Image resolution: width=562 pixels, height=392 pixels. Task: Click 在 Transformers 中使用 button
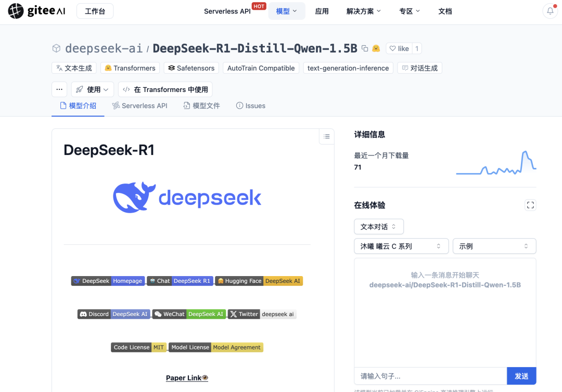tap(165, 89)
